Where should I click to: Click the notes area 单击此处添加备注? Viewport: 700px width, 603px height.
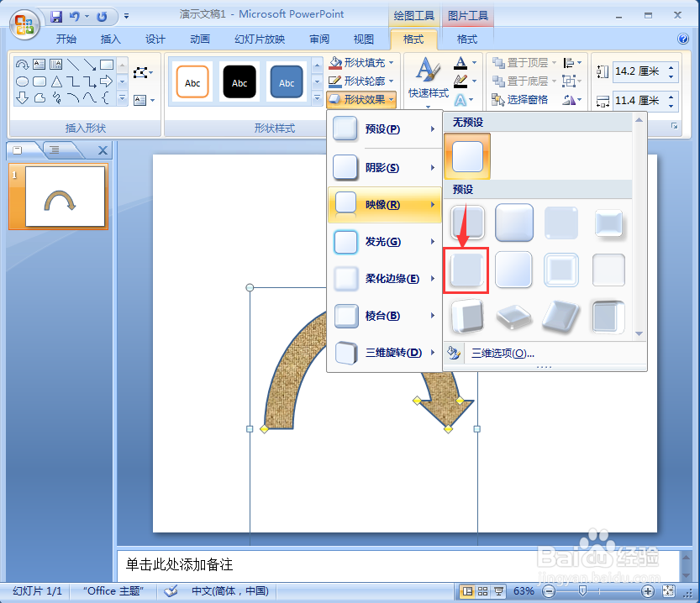click(x=397, y=564)
